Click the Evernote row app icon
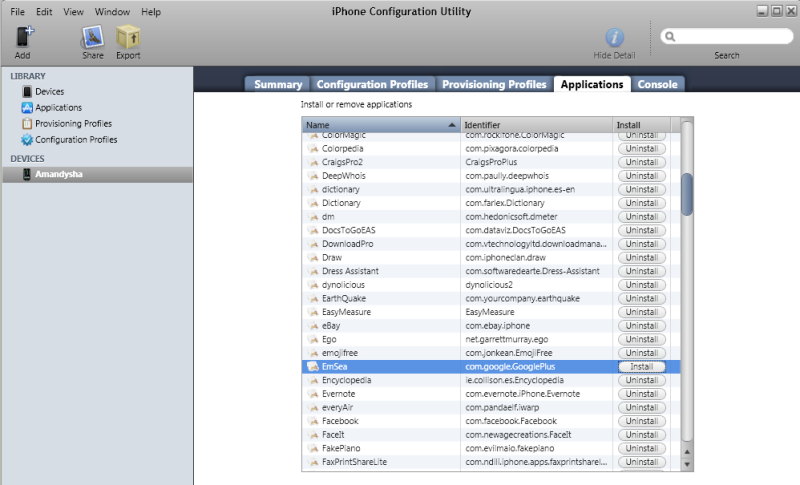The width and height of the screenshot is (800, 485). [x=313, y=394]
